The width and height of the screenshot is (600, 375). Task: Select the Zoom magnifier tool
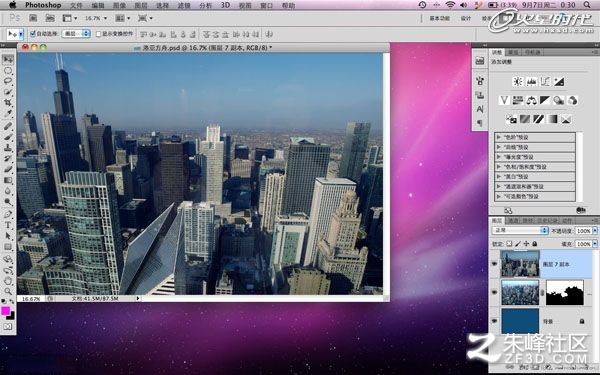coord(8,292)
